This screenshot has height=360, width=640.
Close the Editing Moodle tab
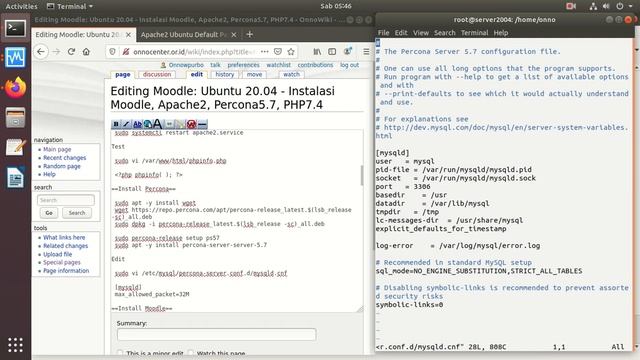128,35
